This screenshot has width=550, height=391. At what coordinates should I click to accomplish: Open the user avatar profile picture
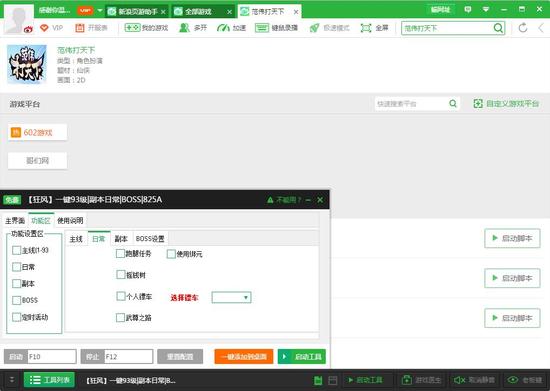tap(19, 19)
